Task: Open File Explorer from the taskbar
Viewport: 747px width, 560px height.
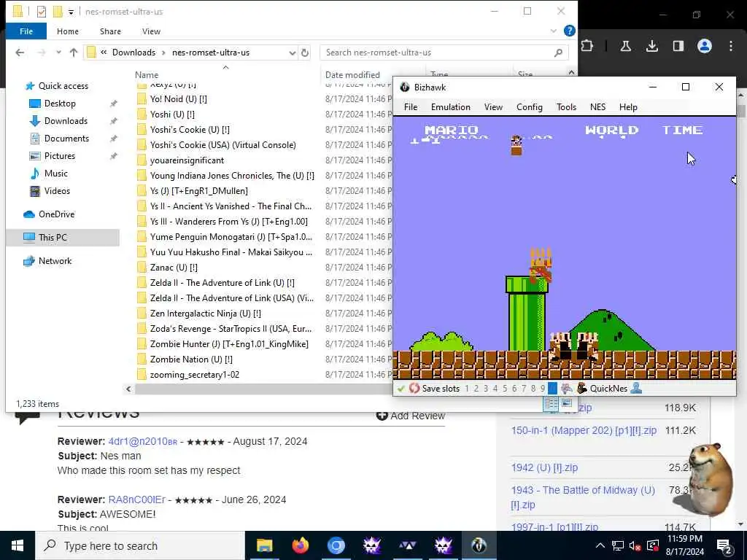Action: point(264,545)
